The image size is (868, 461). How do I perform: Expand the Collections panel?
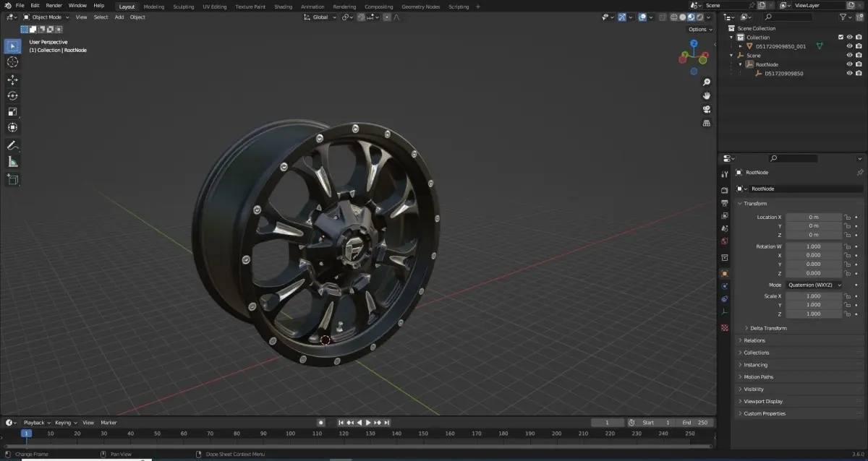point(757,353)
